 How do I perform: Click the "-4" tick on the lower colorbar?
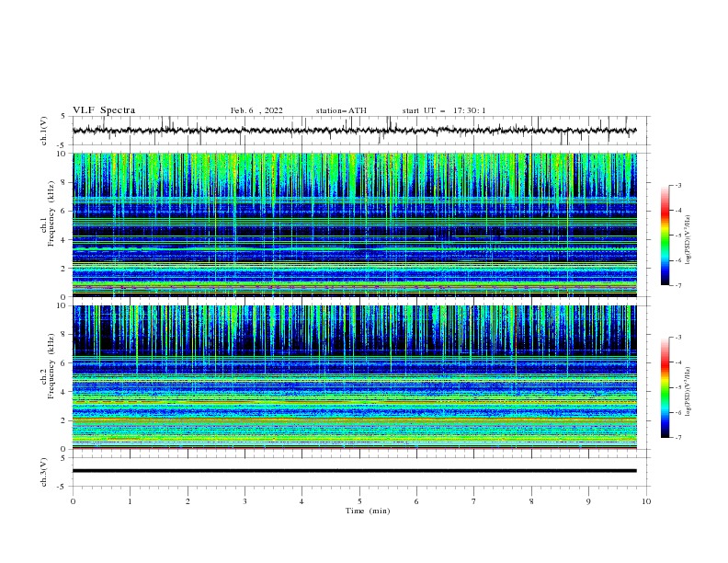click(677, 362)
